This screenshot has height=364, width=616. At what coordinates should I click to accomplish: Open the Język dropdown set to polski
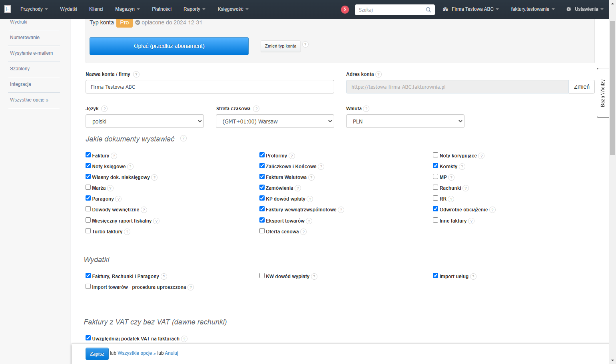[145, 121]
